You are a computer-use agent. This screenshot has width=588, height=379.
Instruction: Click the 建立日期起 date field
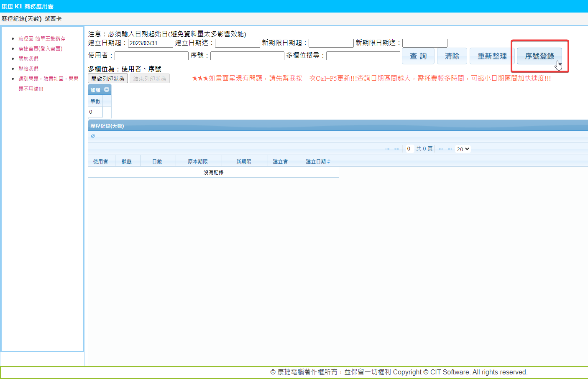click(150, 43)
